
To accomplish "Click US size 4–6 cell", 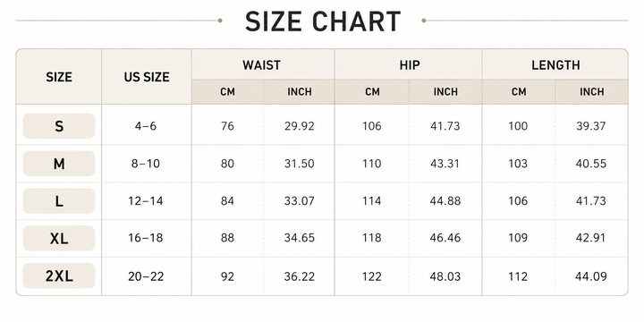I will tap(146, 126).
